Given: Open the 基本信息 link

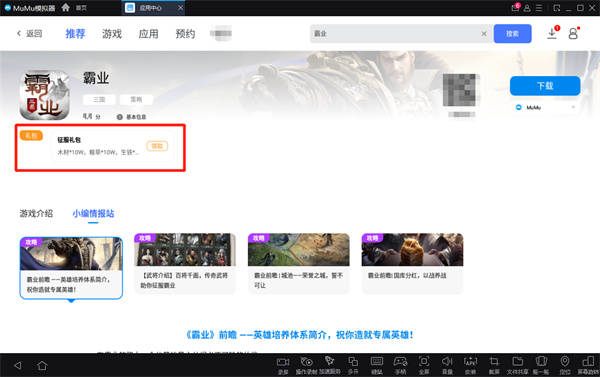Looking at the screenshot, I should click(x=131, y=117).
